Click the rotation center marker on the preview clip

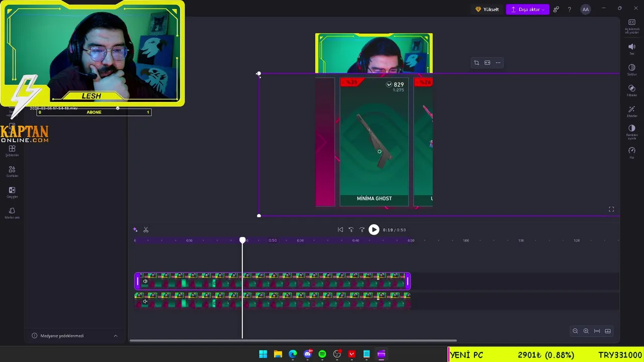pos(379,151)
